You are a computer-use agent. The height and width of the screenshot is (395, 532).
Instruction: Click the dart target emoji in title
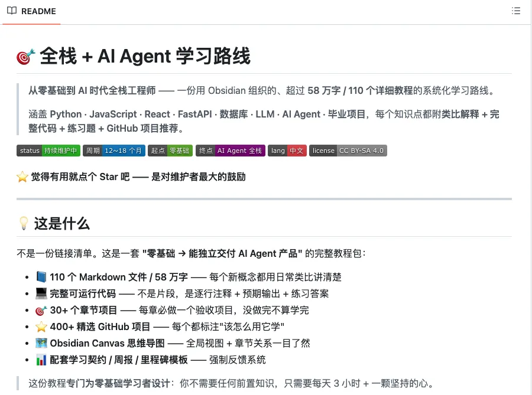[x=26, y=57]
